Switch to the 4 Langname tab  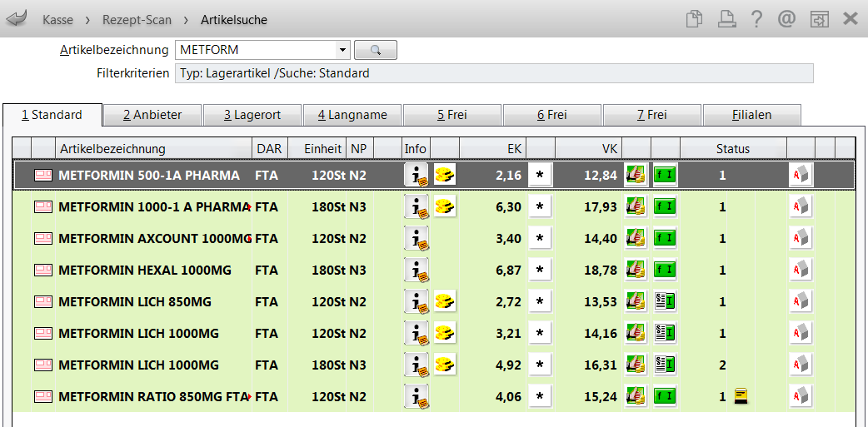coord(352,115)
